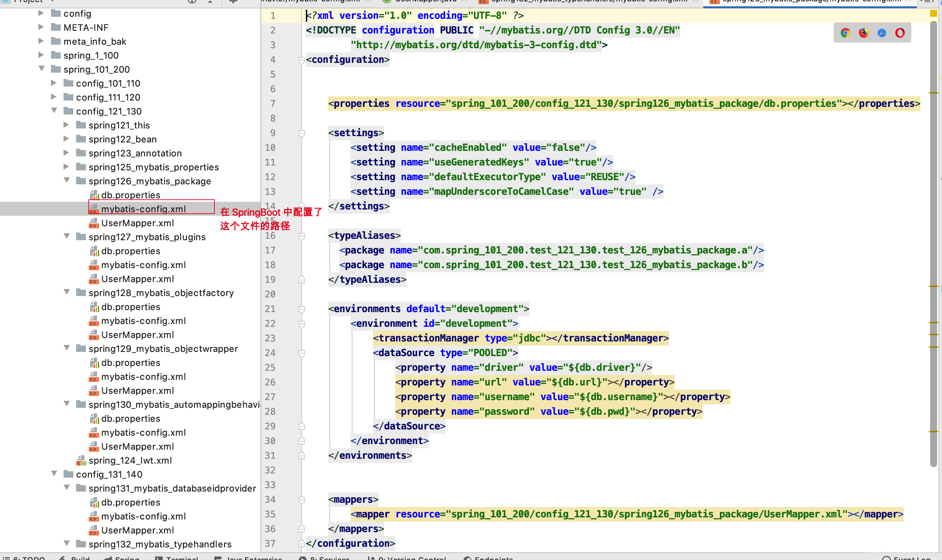Open db.properties under spring126_mybatis_package
Viewport: 942px width, 560px height.
coord(131,195)
